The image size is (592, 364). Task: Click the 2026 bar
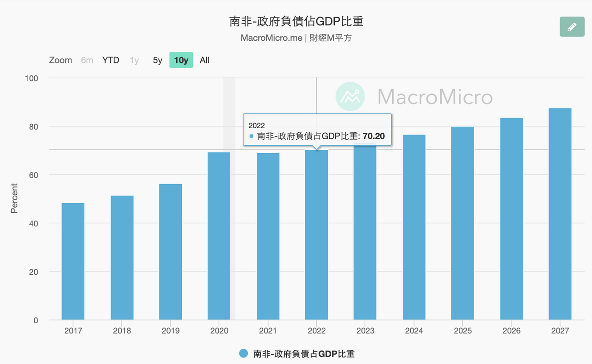pos(512,219)
